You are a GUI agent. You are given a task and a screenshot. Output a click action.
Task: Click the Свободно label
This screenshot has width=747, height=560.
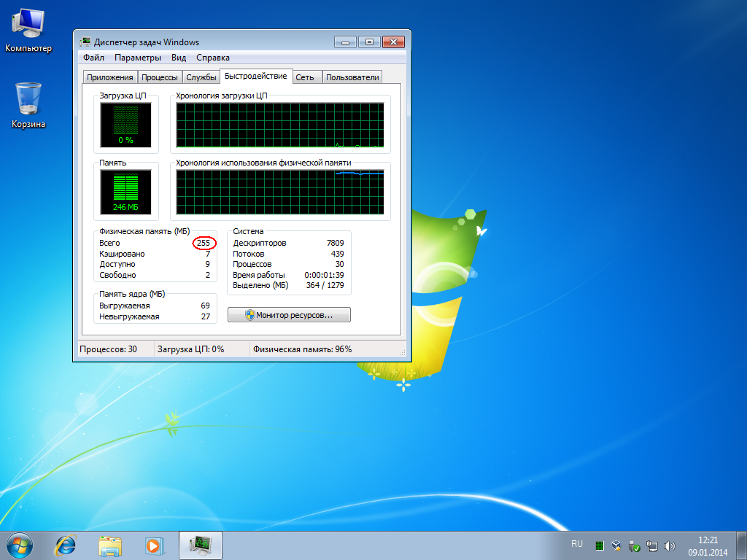[x=117, y=275]
